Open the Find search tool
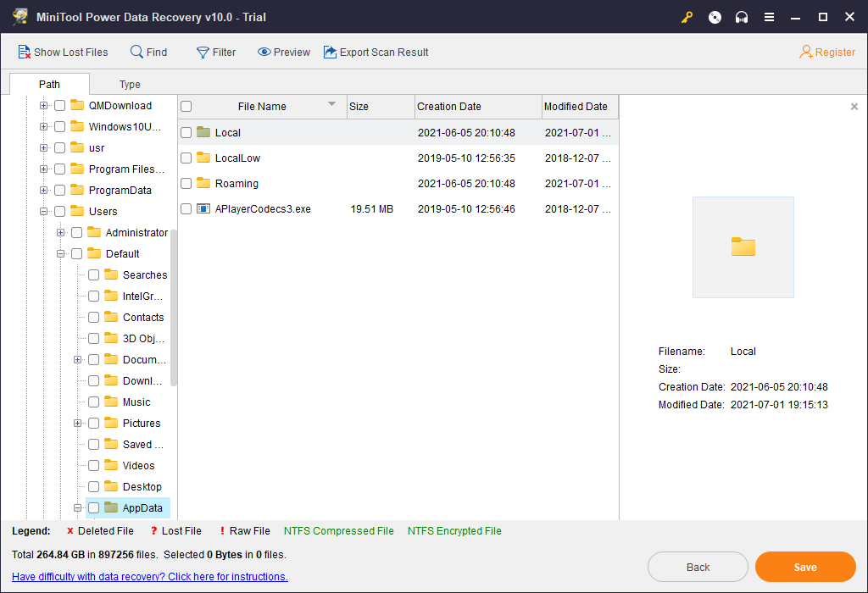The height and width of the screenshot is (593, 868). click(148, 52)
